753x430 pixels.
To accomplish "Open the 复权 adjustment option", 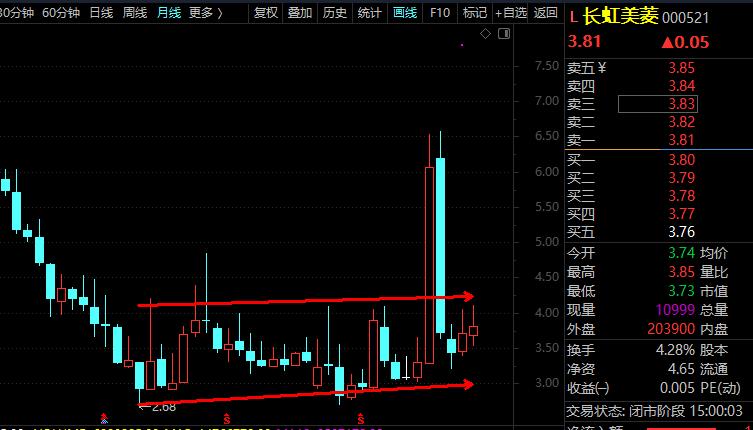I will pyautogui.click(x=266, y=12).
